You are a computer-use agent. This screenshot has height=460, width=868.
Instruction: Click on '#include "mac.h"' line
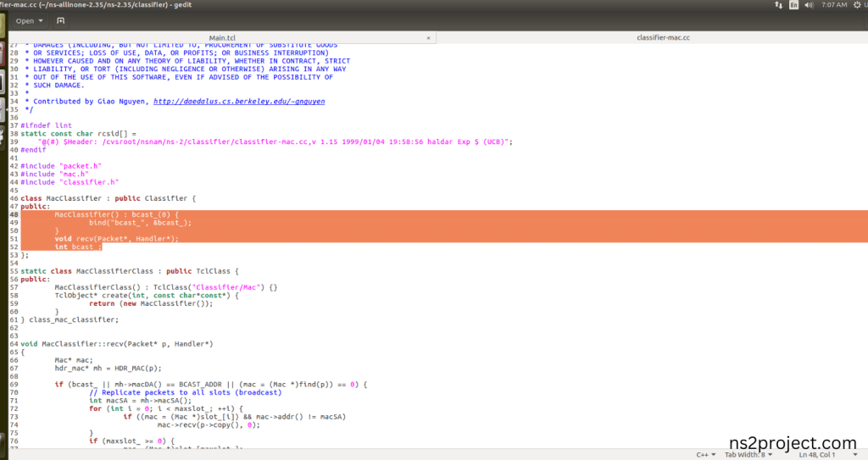coord(54,174)
